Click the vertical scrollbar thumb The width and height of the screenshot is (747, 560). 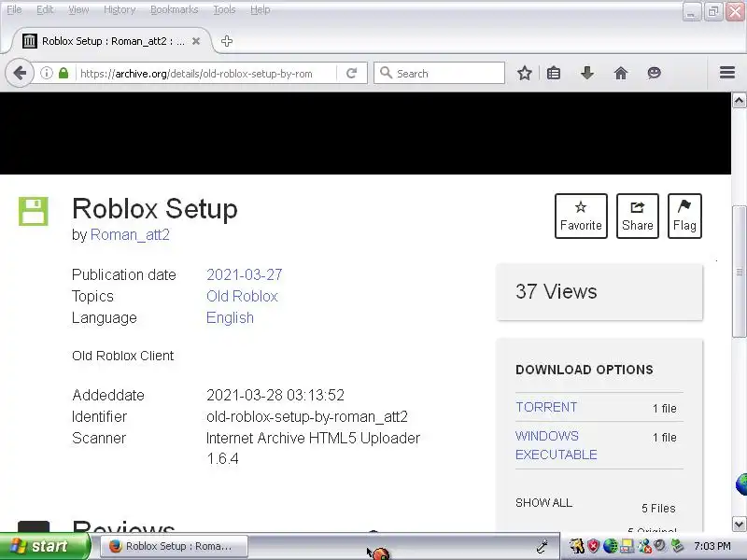pos(739,272)
